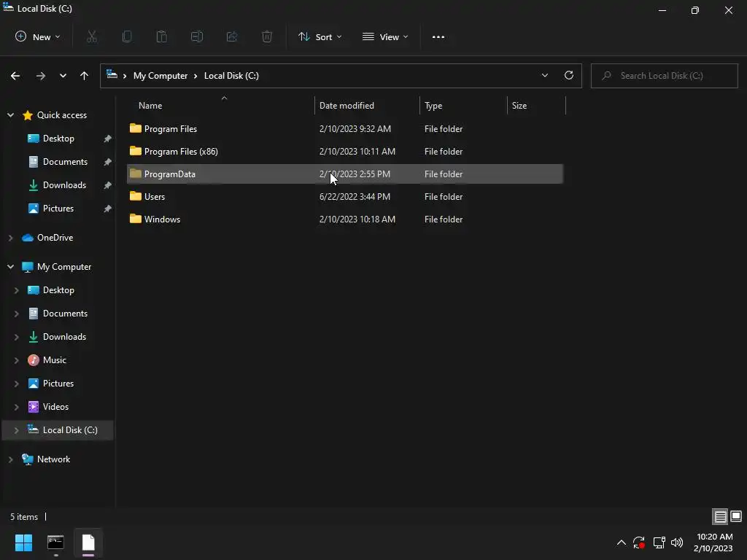The image size is (747, 560).
Task: Go back with the left arrow
Action: (15, 76)
